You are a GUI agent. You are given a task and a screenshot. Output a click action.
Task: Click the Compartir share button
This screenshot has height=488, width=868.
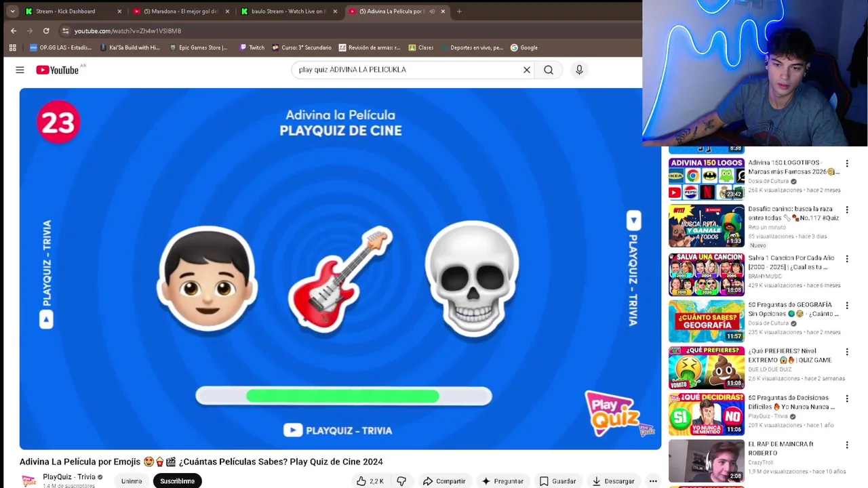click(x=444, y=481)
